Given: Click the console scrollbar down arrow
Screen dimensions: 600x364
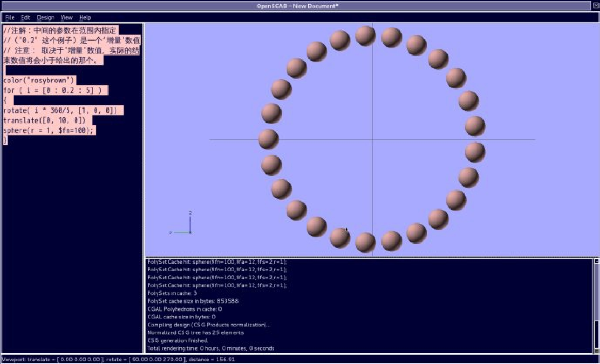Looking at the screenshot, I should pos(596,351).
